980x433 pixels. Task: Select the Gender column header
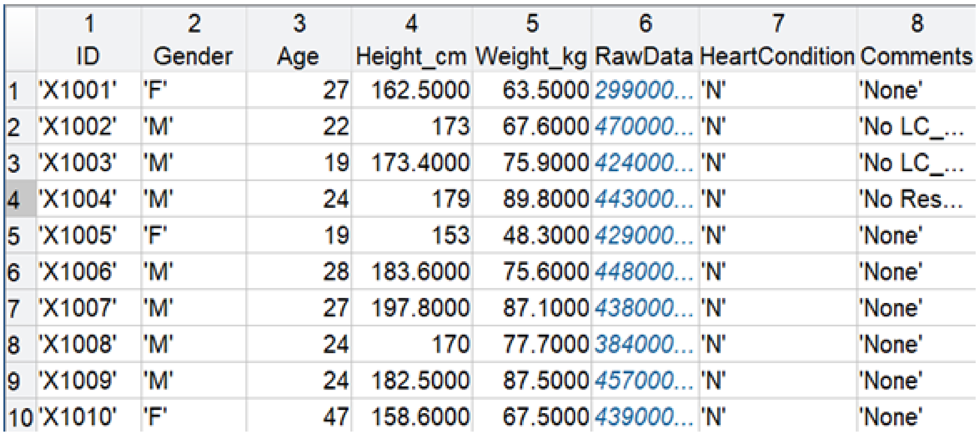pyautogui.click(x=193, y=57)
